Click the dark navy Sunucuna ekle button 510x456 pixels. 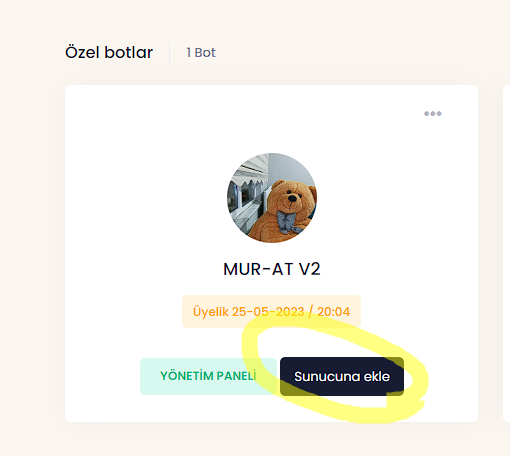pyautogui.click(x=342, y=376)
